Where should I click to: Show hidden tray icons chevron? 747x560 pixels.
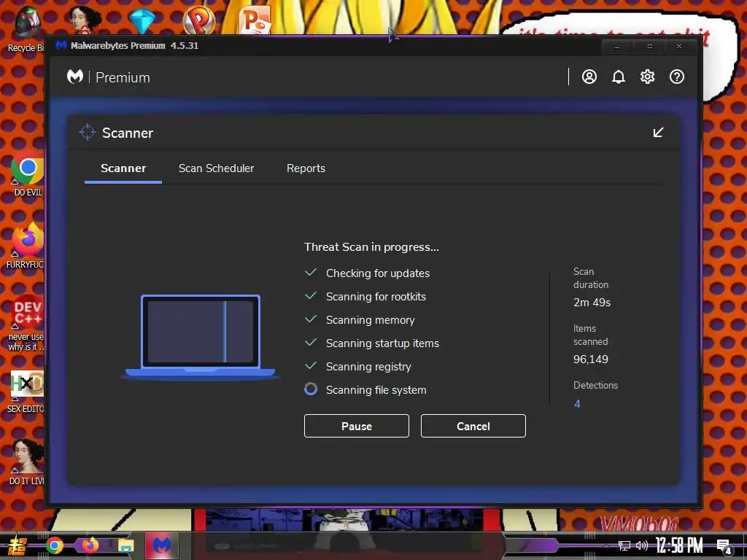[x=606, y=545]
